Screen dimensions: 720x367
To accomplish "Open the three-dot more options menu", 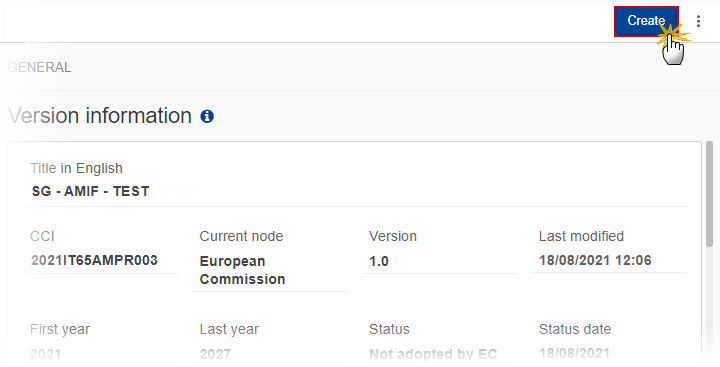I will click(698, 21).
